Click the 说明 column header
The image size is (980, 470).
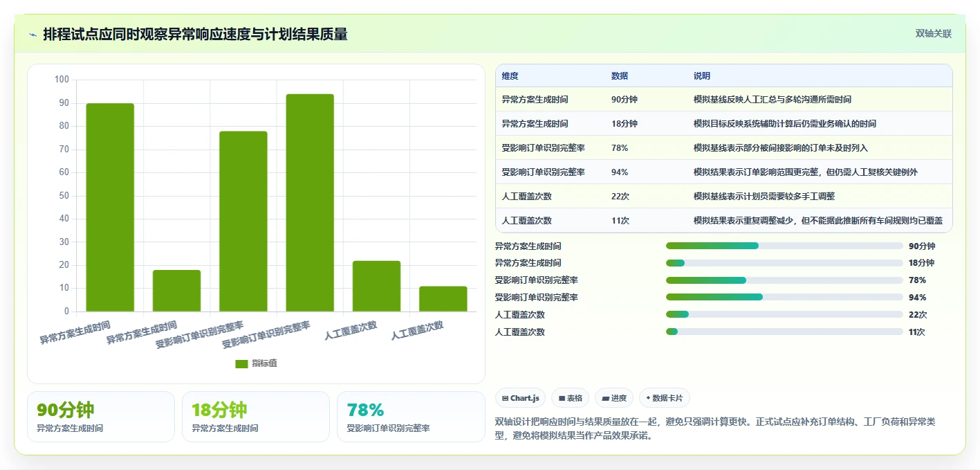tap(702, 76)
